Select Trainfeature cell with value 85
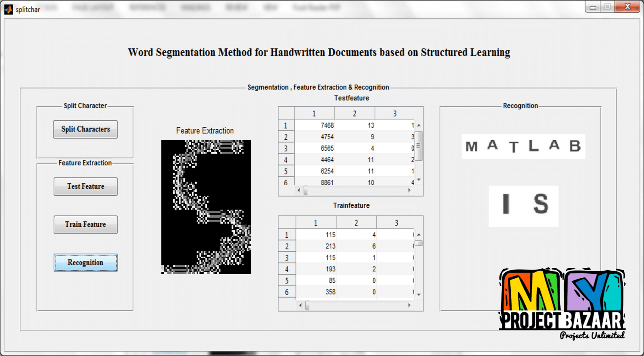Image resolution: width=644 pixels, height=356 pixels. (316, 280)
